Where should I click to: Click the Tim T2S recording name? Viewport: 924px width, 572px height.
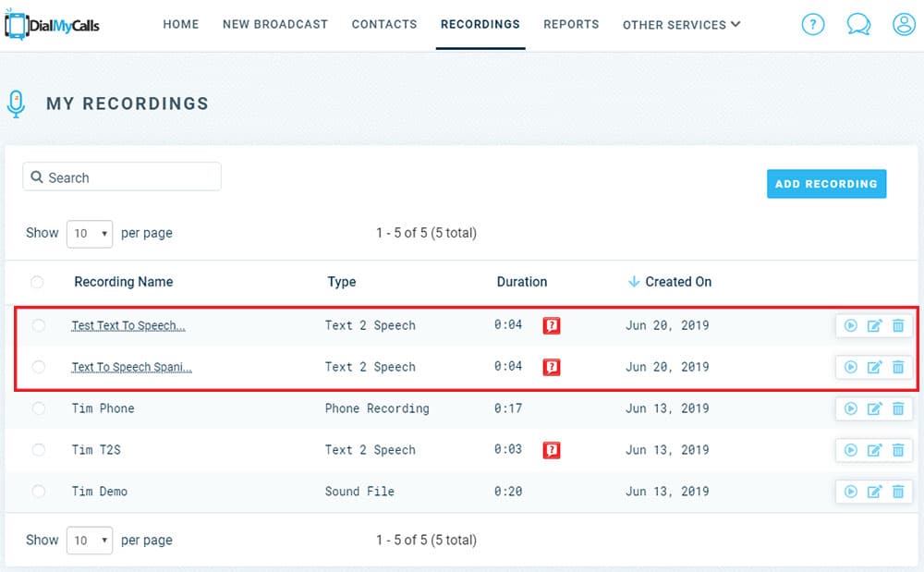tap(96, 450)
